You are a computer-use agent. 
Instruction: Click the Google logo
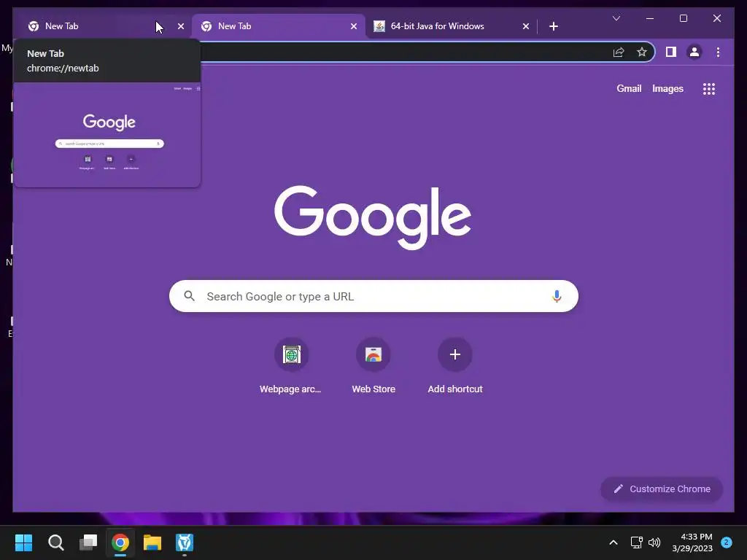373,217
